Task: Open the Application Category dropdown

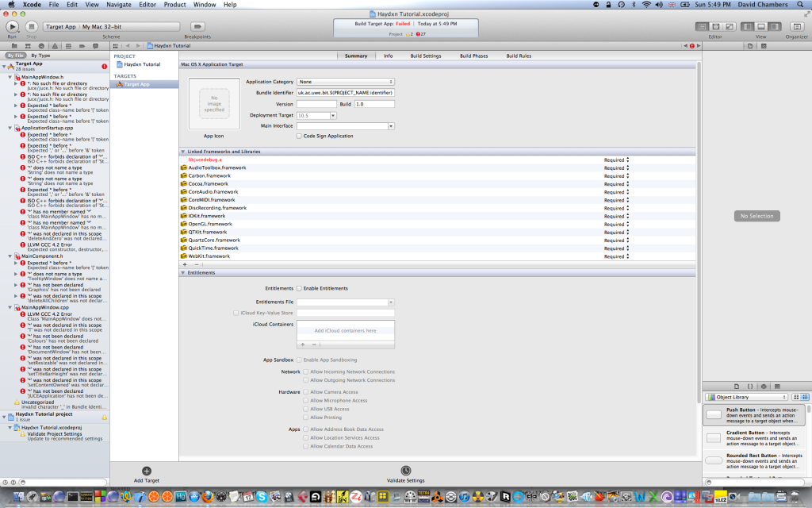Action: (346, 82)
